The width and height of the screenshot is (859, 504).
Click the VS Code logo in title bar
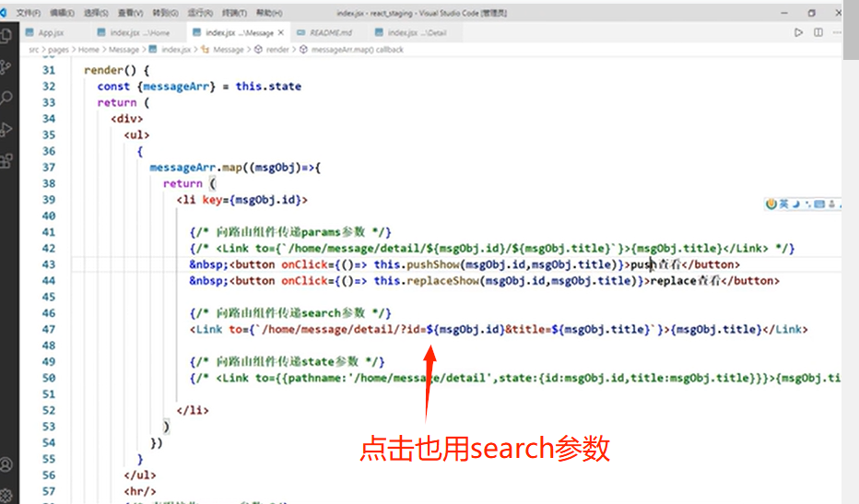pyautogui.click(x=4, y=13)
